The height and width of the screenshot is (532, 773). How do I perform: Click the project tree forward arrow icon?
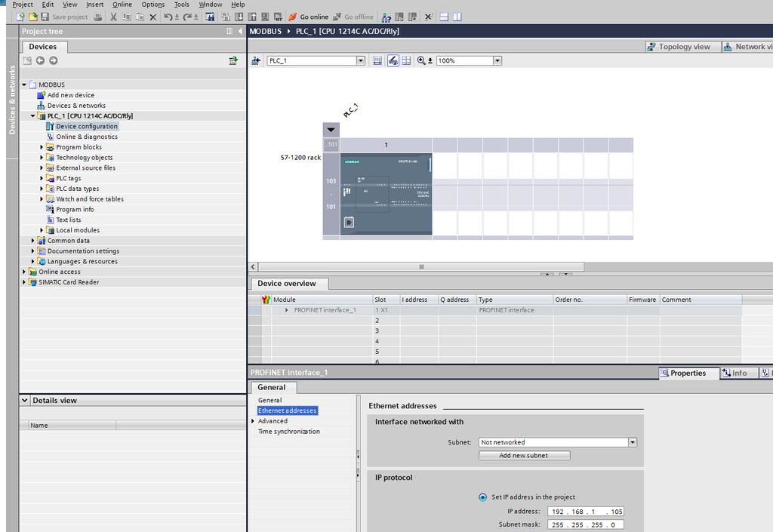(54, 60)
